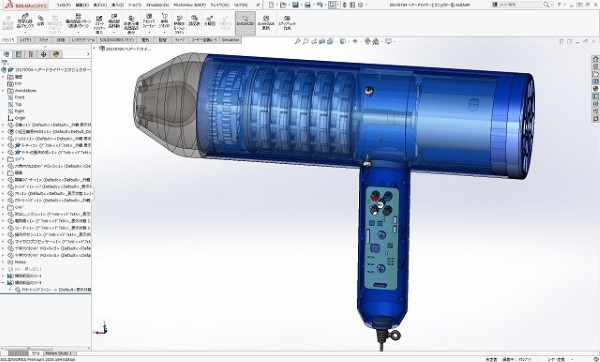Click the Print icon in the title bar
Image resolution: width=600 pixels, height=362 pixels.
[x=307, y=5]
